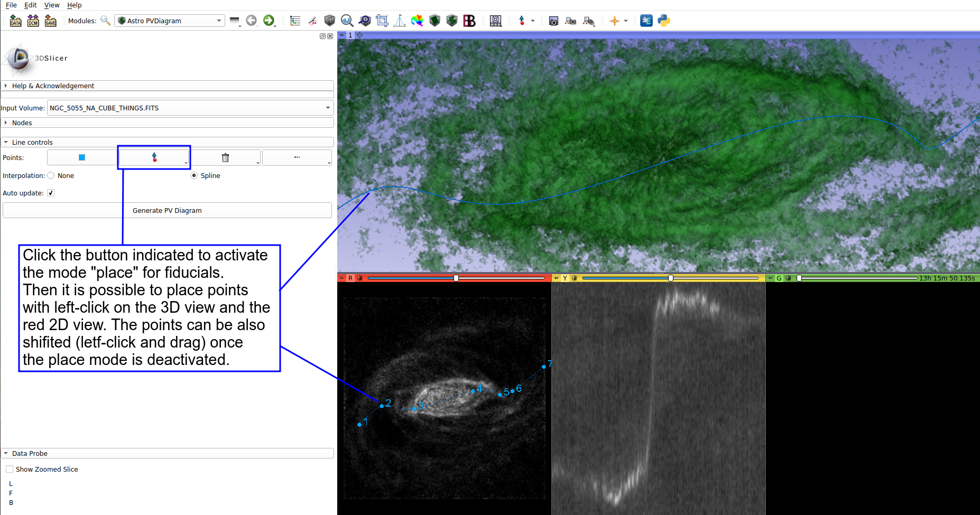Click the screenshot capture camera icon
Viewport: 980px width, 515px height.
pyautogui.click(x=553, y=21)
